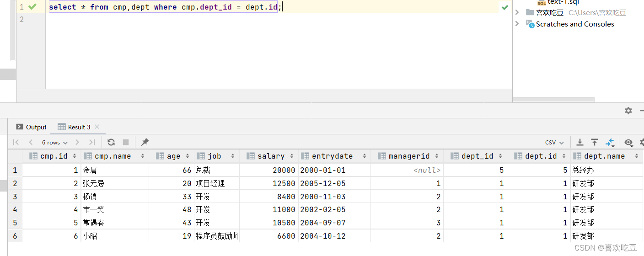The image size is (644, 256).
Task: Select Scratches and Consoles in tree
Action: click(575, 24)
